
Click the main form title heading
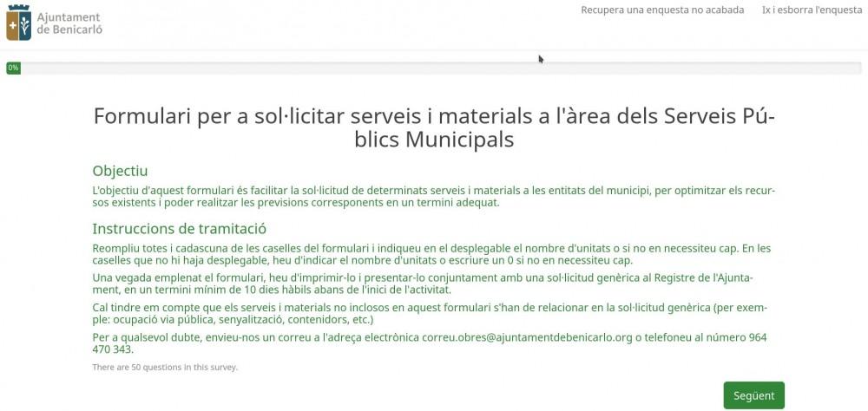click(x=434, y=127)
